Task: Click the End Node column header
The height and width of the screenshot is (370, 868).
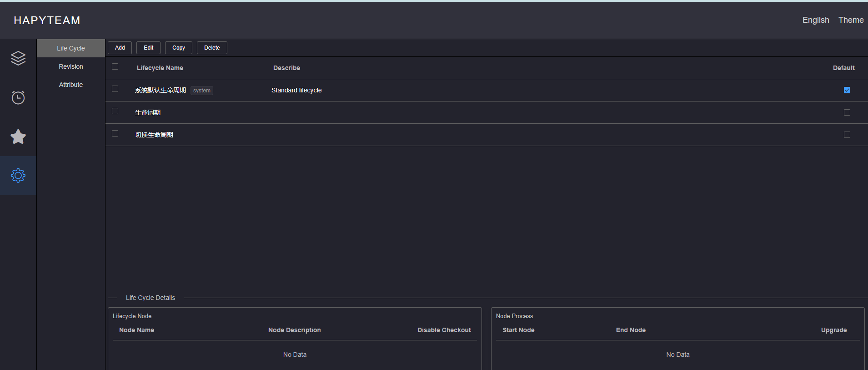Action: [631, 330]
